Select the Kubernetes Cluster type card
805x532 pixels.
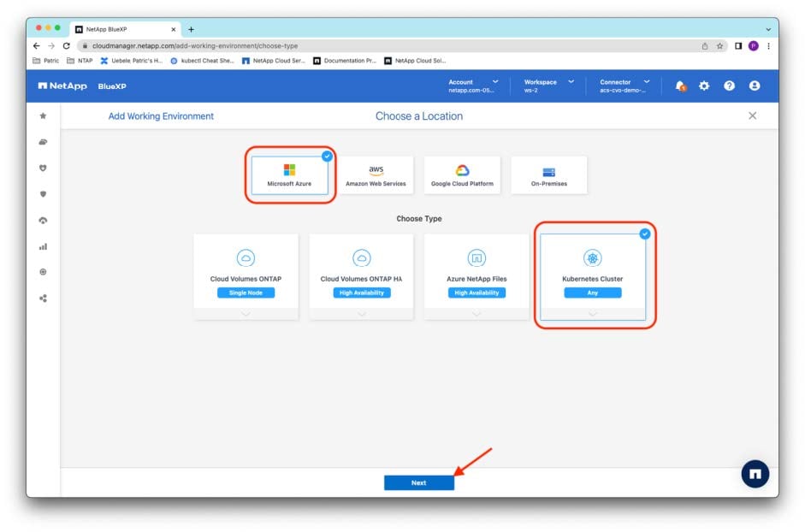click(592, 276)
